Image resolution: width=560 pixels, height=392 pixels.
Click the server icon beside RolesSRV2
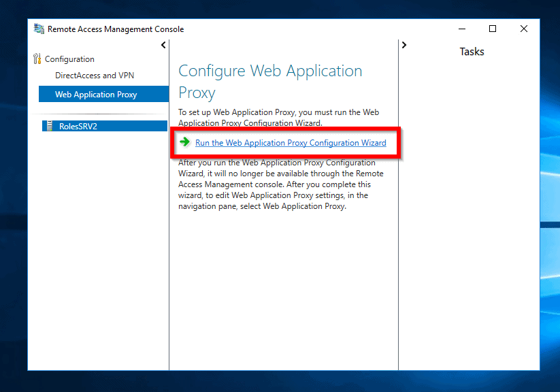tap(49, 125)
